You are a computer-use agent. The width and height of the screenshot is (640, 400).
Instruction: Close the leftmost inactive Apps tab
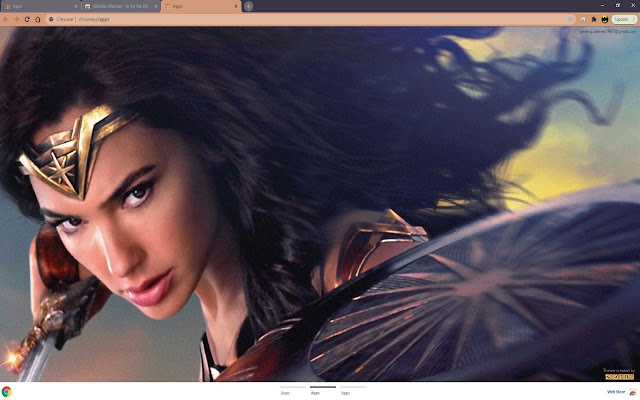click(76, 7)
